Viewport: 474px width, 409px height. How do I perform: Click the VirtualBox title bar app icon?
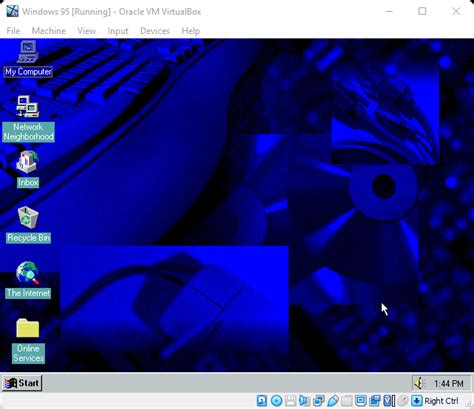pos(12,11)
